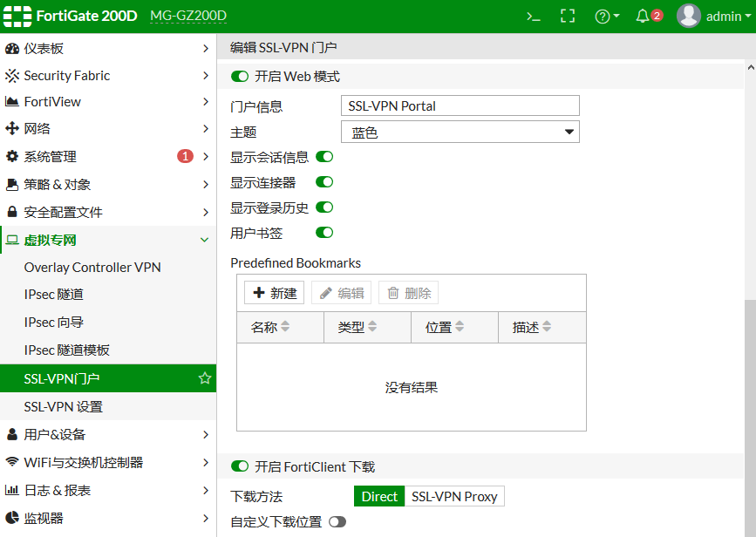This screenshot has width=756, height=537.
Task: Toggle 显示会话信息 switch
Action: coord(324,157)
